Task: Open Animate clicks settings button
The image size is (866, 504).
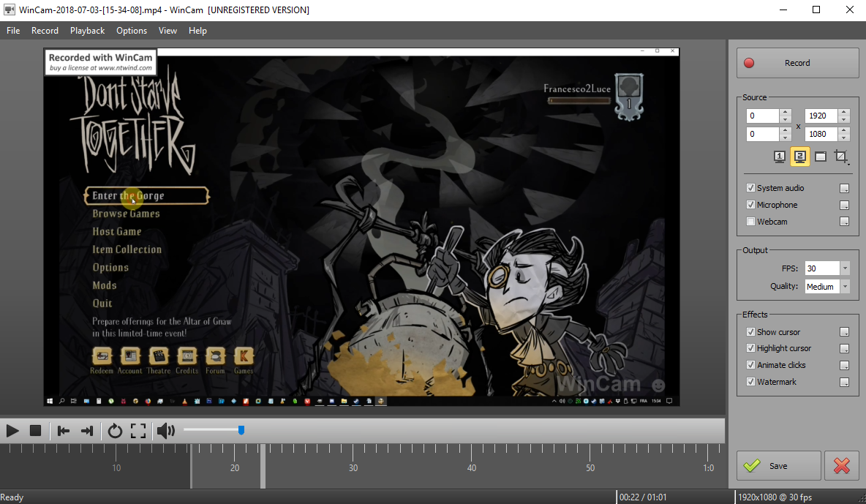Action: tap(845, 365)
